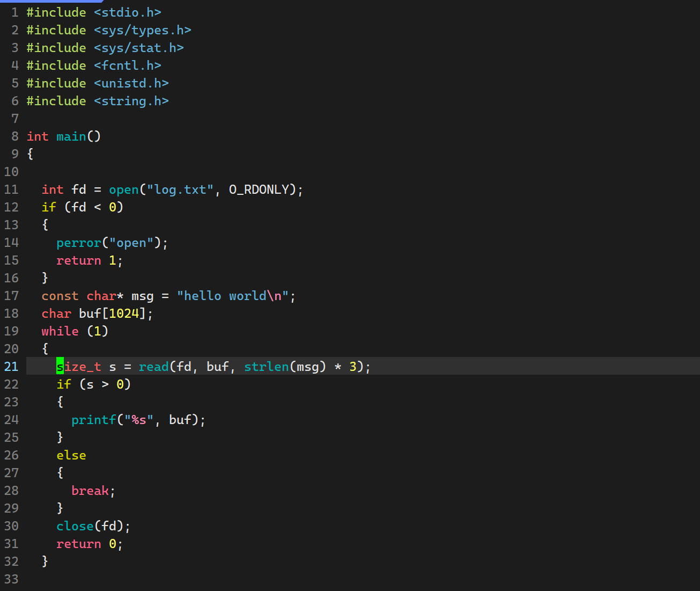This screenshot has height=591, width=700.
Task: Click the main function name
Action: coord(71,136)
